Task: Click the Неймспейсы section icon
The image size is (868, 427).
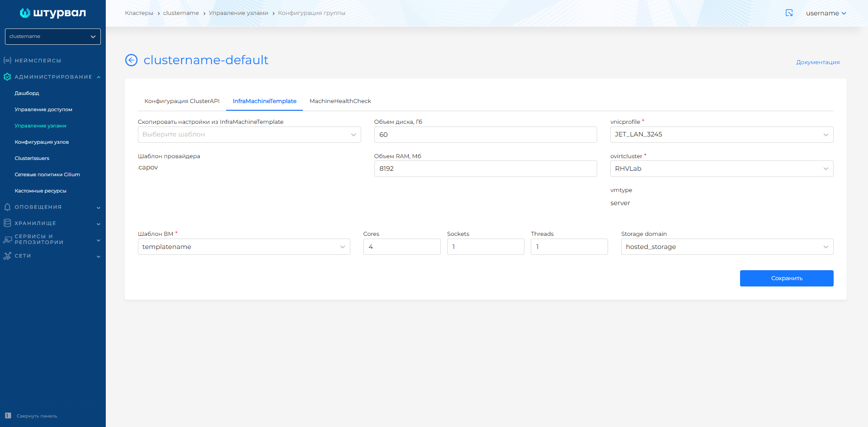Action: pyautogui.click(x=7, y=60)
